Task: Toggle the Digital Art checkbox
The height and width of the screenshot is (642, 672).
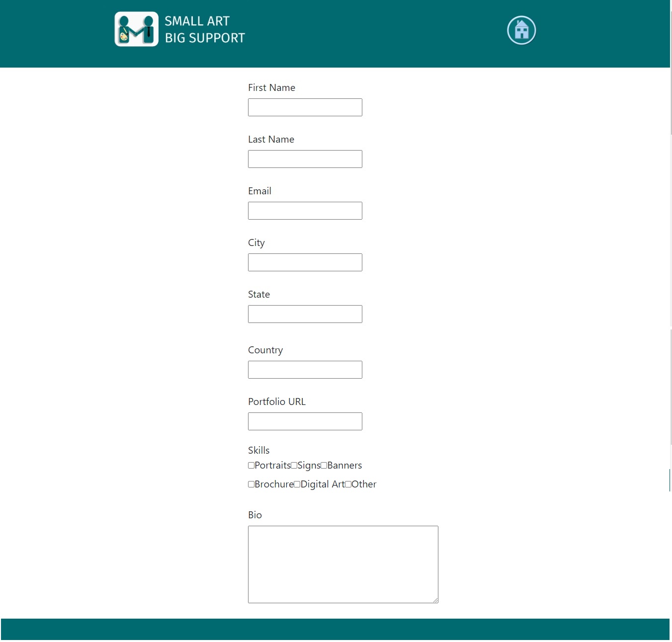Action: [297, 484]
